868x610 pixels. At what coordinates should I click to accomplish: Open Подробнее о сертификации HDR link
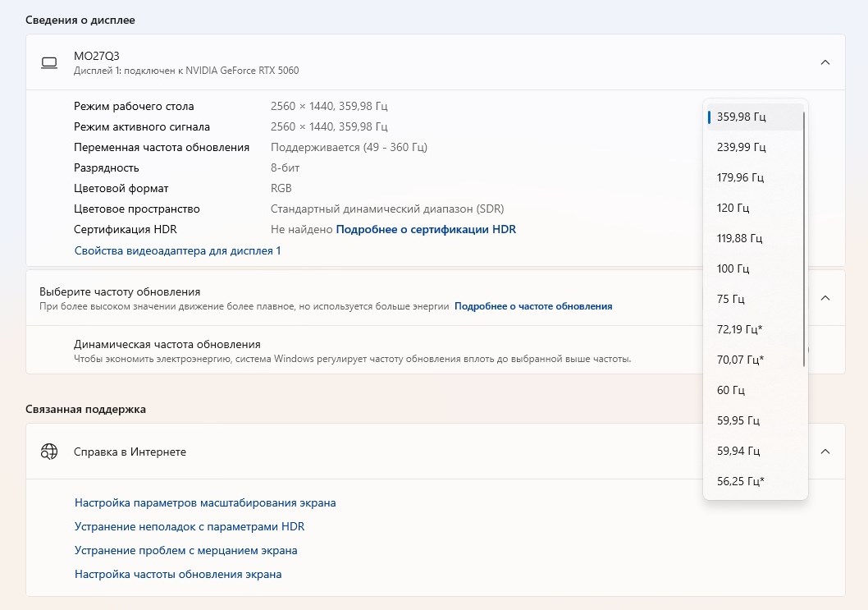click(x=426, y=229)
